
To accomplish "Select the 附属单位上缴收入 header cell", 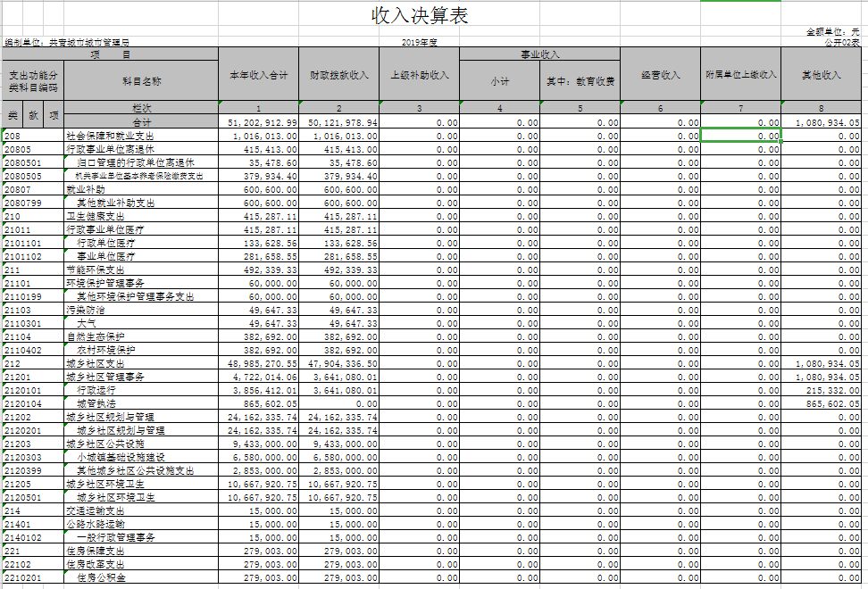I will point(741,76).
